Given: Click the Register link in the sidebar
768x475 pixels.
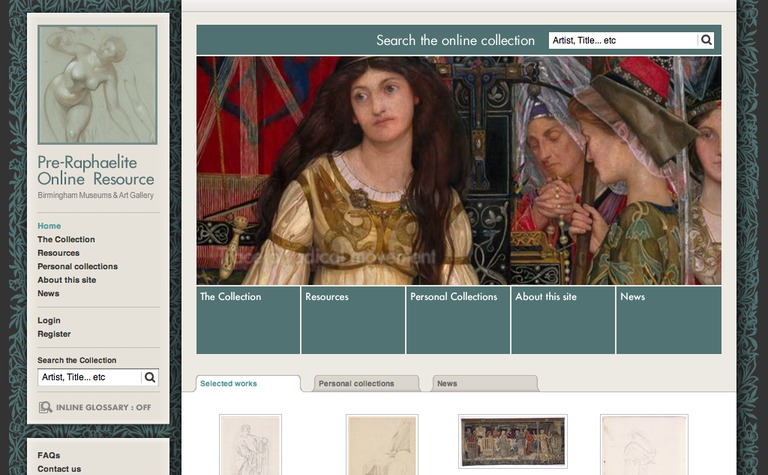Looking at the screenshot, I should pos(54,334).
